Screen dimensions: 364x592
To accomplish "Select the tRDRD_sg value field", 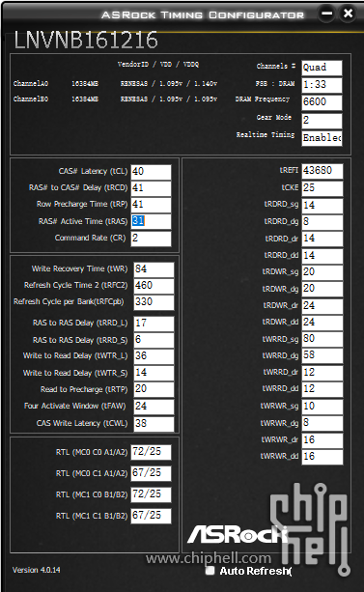I will [x=322, y=206].
